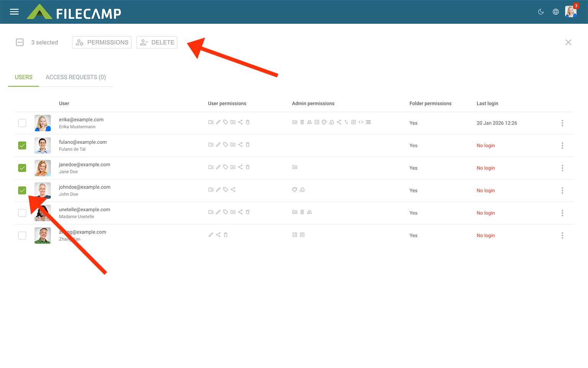Image resolution: width=588 pixels, height=368 pixels.
Task: Open profile avatar with notification badge
Action: coord(570,11)
